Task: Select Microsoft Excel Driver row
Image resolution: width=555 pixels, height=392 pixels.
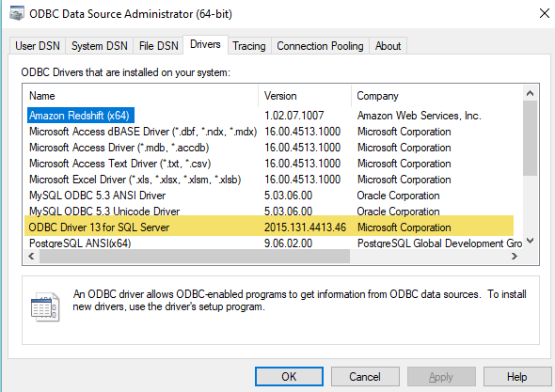Action: 135,180
